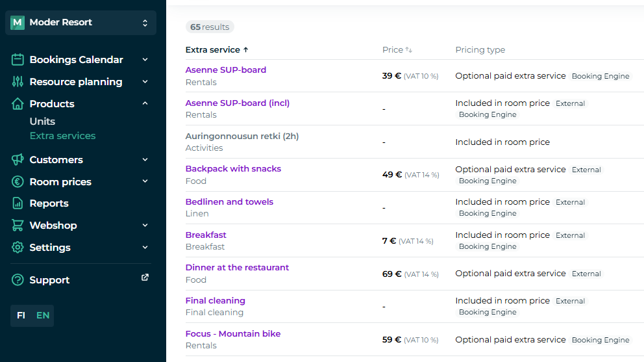Click the Settings gear icon
This screenshot has height=362, width=644.
point(18,248)
